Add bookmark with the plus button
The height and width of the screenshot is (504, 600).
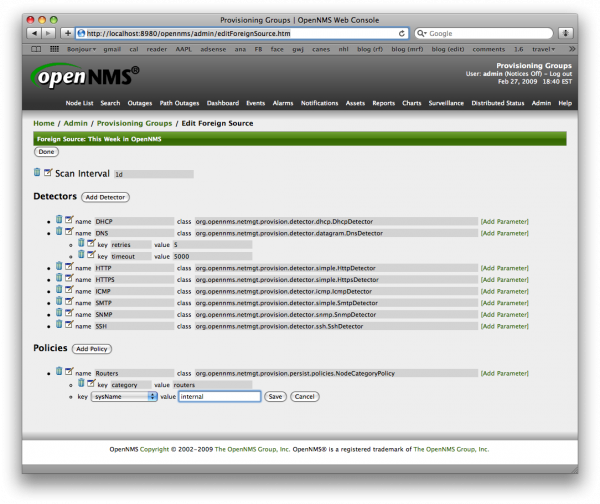click(x=67, y=33)
